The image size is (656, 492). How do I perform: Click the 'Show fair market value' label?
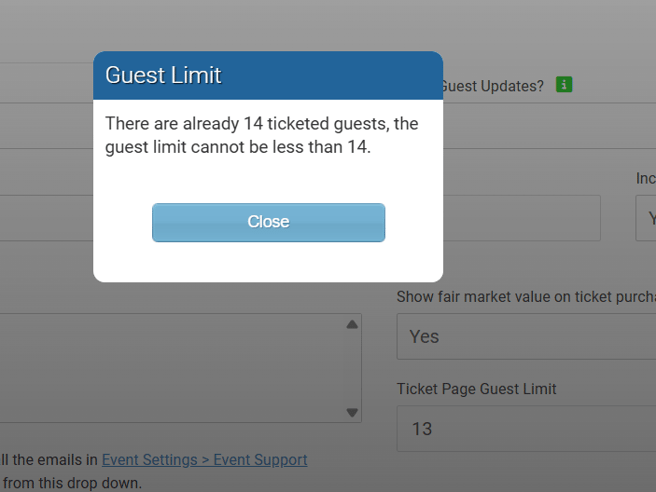point(526,297)
